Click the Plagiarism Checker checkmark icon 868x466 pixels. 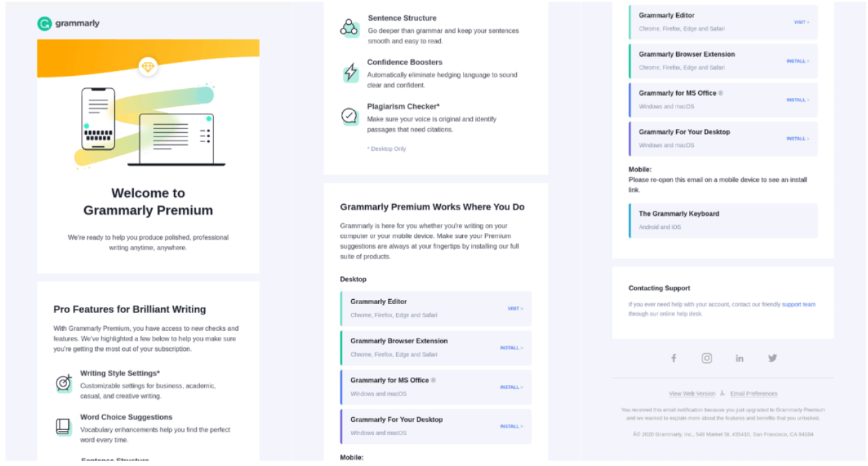pos(350,116)
